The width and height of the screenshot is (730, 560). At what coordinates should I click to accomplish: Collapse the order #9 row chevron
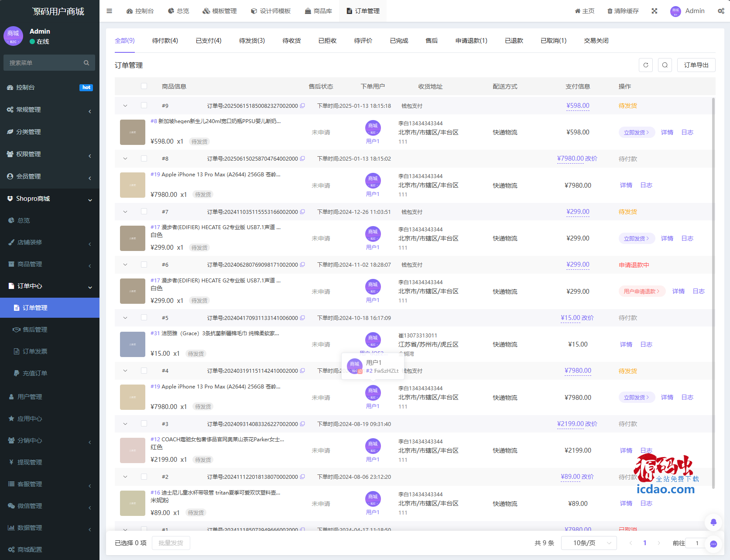pos(125,106)
